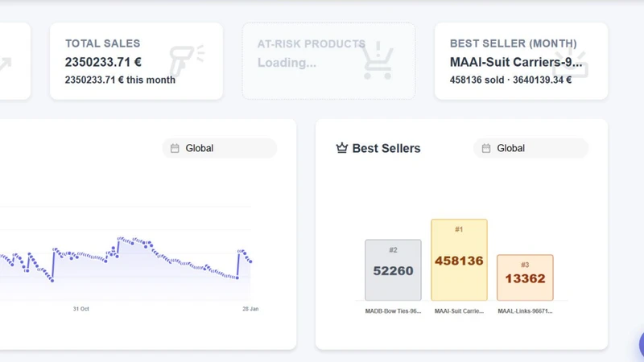Viewport: 644px width, 362px height.
Task: Click the MAAI-Suit Carrie... bar label
Action: pyautogui.click(x=459, y=311)
